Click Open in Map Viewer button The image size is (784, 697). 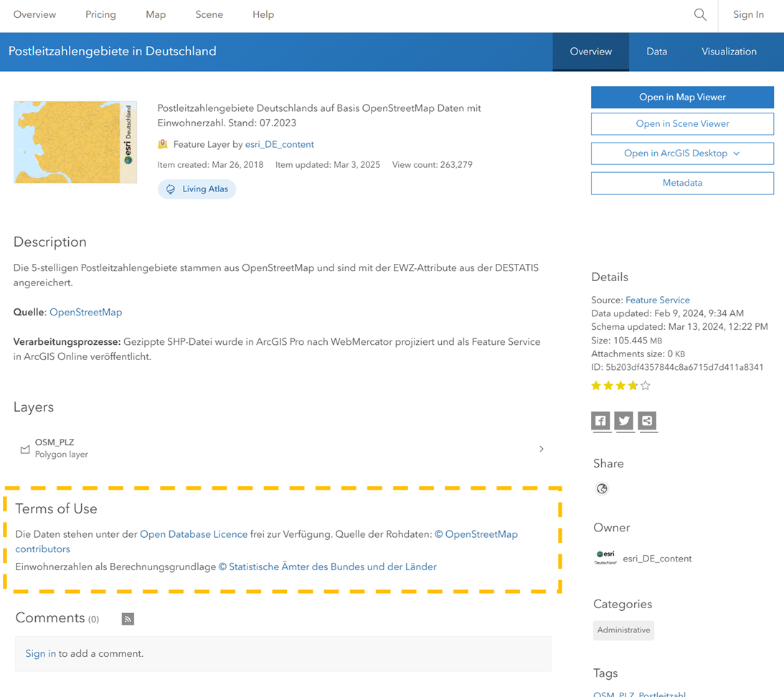682,97
